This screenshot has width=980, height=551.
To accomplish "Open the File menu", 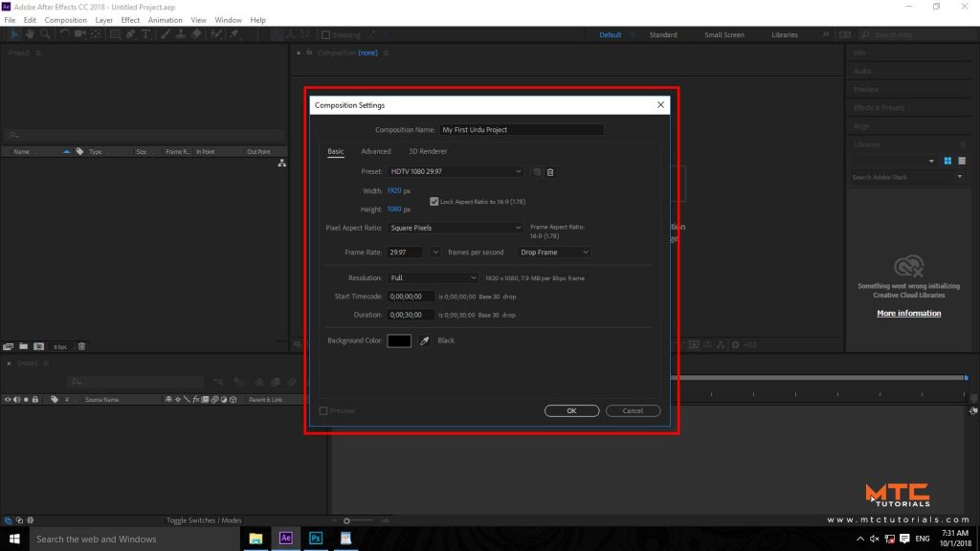I will pyautogui.click(x=10, y=20).
